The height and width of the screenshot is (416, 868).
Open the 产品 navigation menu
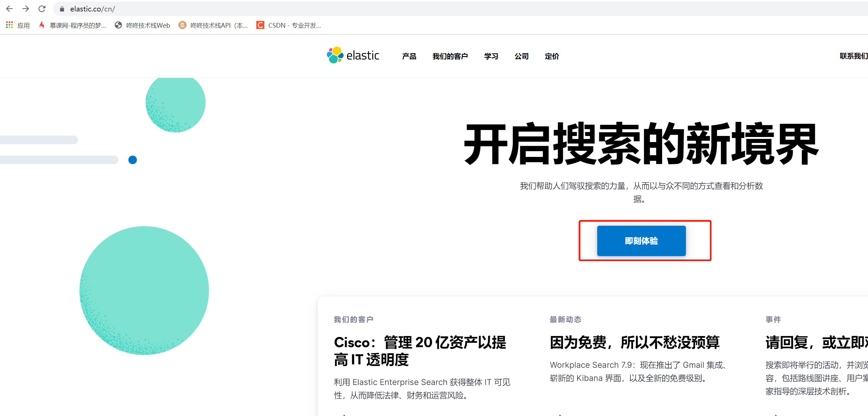pos(409,56)
